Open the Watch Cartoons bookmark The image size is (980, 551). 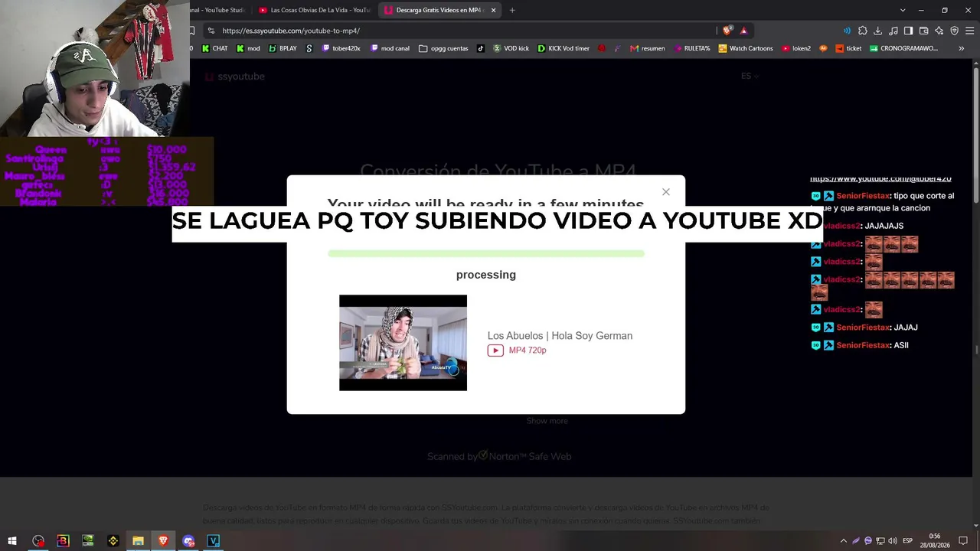pos(746,48)
